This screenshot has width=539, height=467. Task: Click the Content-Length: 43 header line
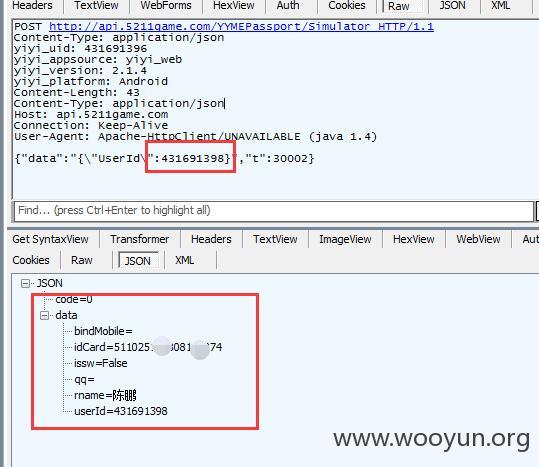(77, 92)
